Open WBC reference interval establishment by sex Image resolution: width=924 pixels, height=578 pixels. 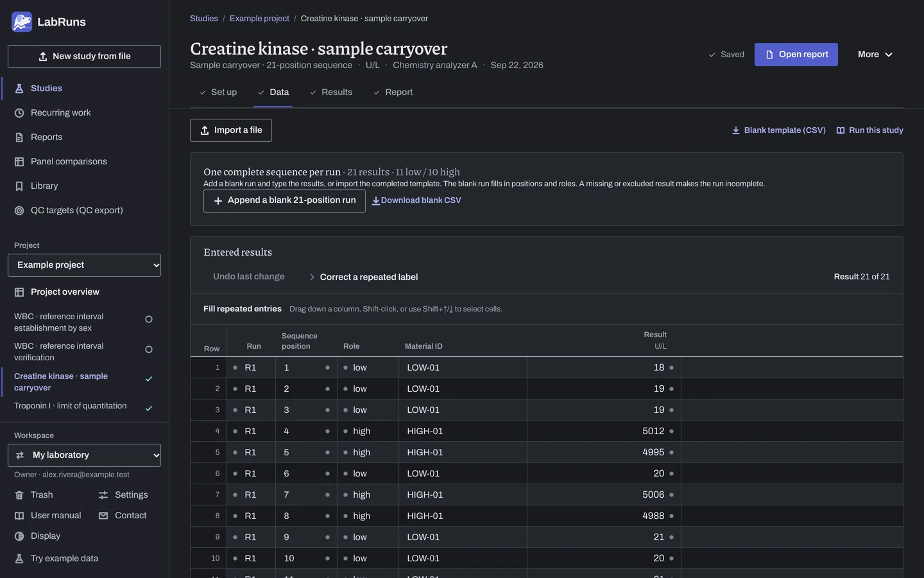84,322
